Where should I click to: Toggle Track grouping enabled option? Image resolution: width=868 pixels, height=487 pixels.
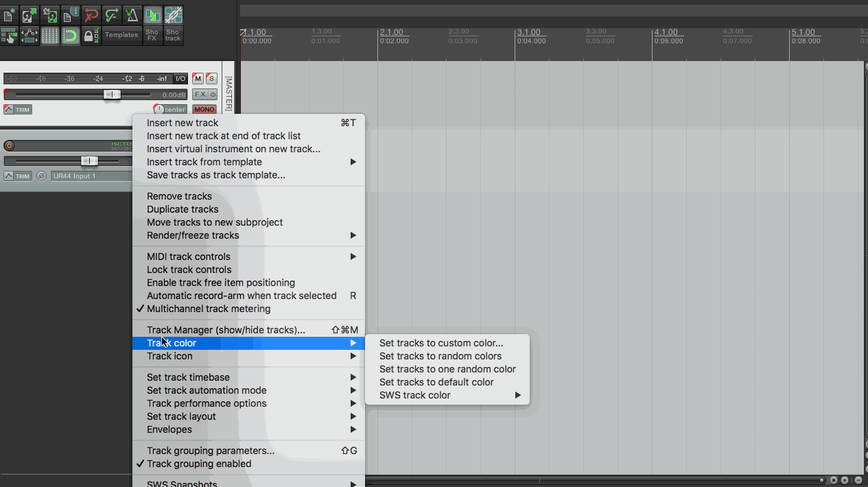coord(199,464)
